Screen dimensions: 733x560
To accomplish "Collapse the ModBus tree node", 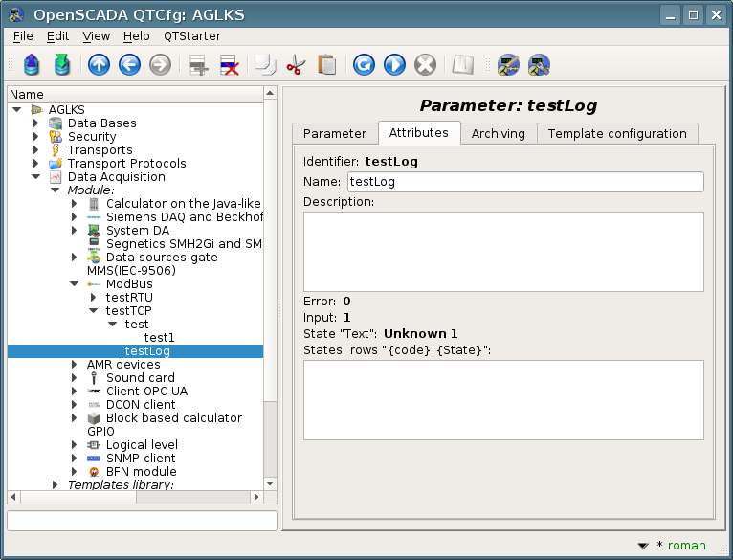I will [x=74, y=284].
